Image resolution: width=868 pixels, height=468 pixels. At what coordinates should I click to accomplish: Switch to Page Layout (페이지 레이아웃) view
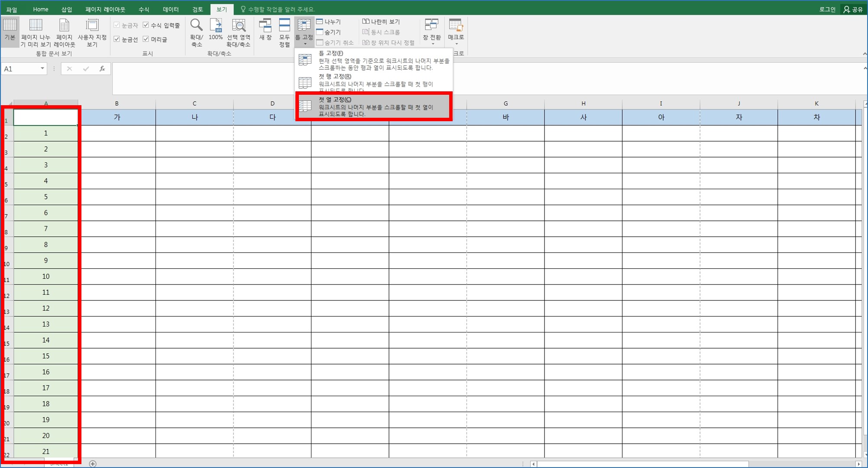tap(64, 32)
